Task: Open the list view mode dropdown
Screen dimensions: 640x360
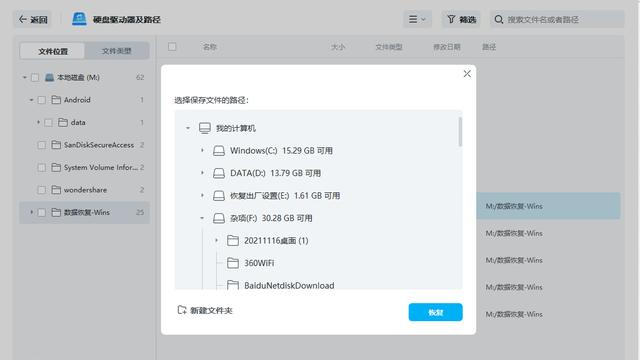Action: (x=417, y=19)
